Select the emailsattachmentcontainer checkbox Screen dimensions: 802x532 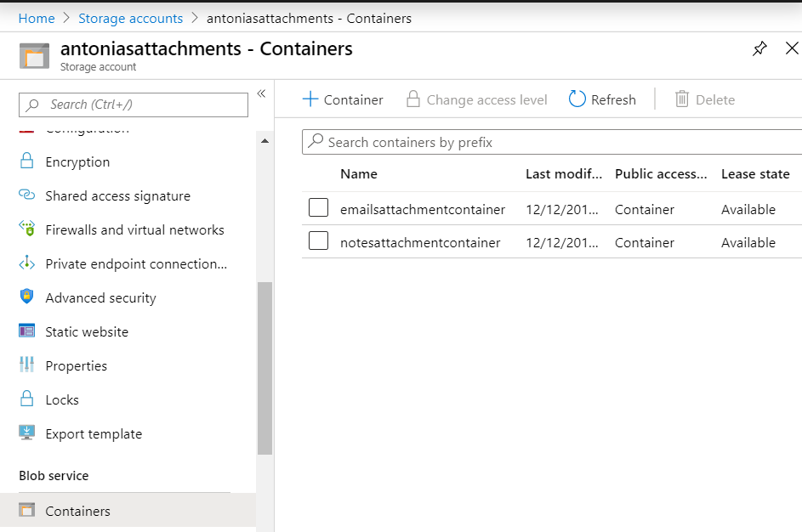(x=318, y=207)
